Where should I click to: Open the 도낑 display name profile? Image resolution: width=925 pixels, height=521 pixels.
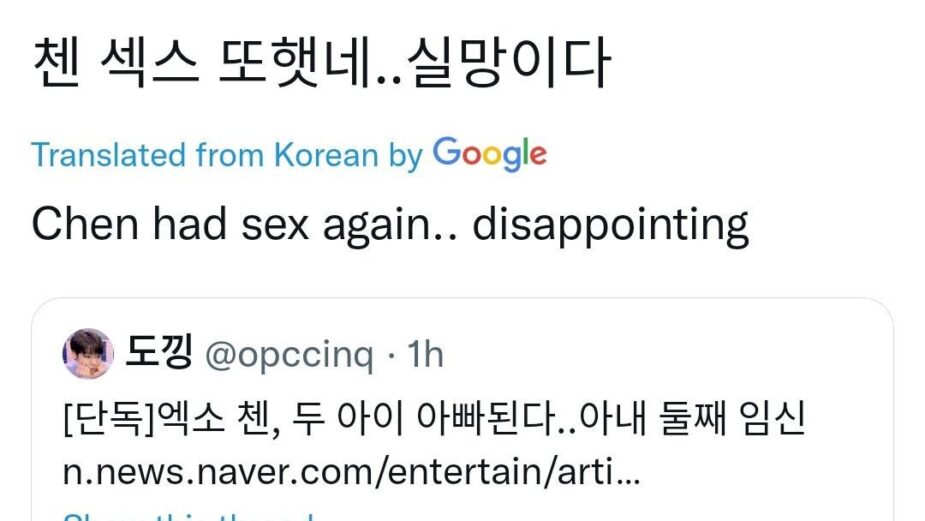(x=159, y=353)
